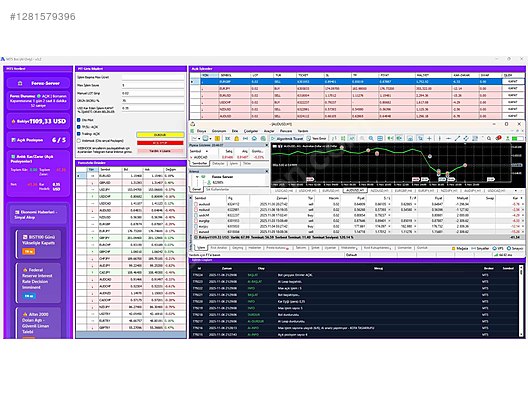
Task: Toggle the Oto Mod checkbox
Action: 79,120
